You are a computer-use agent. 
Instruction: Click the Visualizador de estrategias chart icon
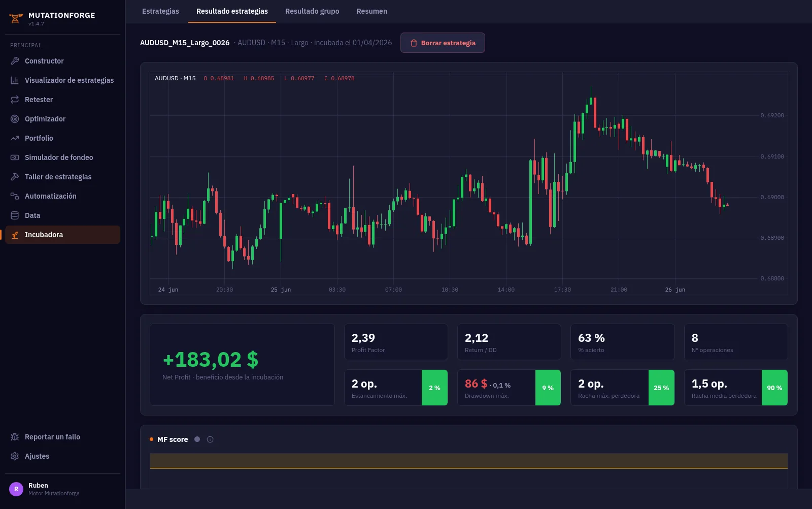(15, 80)
